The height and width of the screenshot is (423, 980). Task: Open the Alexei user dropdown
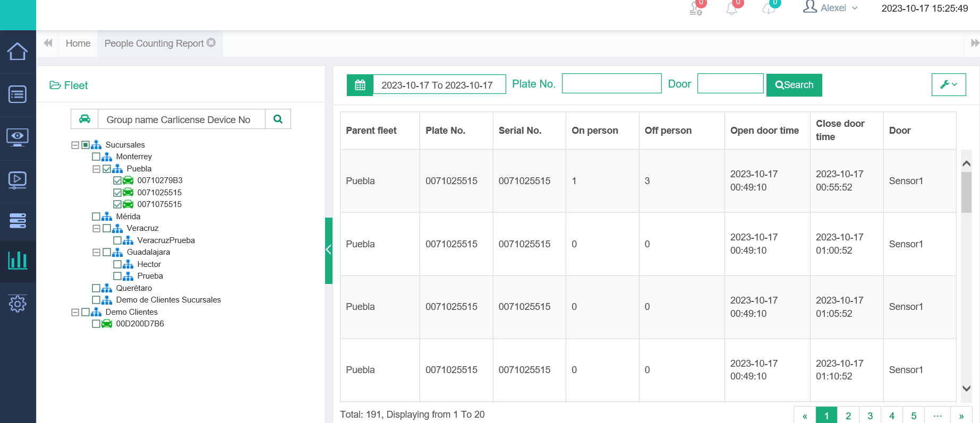point(831,8)
